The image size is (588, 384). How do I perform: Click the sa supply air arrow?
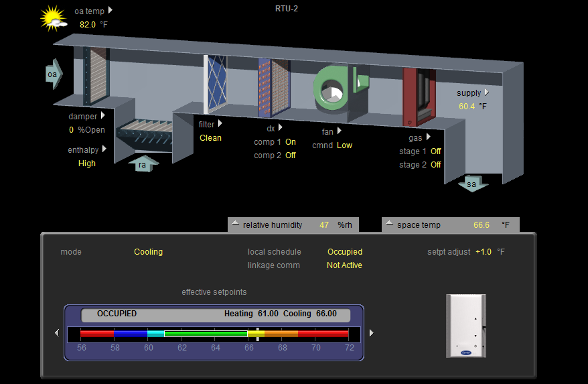(x=473, y=183)
